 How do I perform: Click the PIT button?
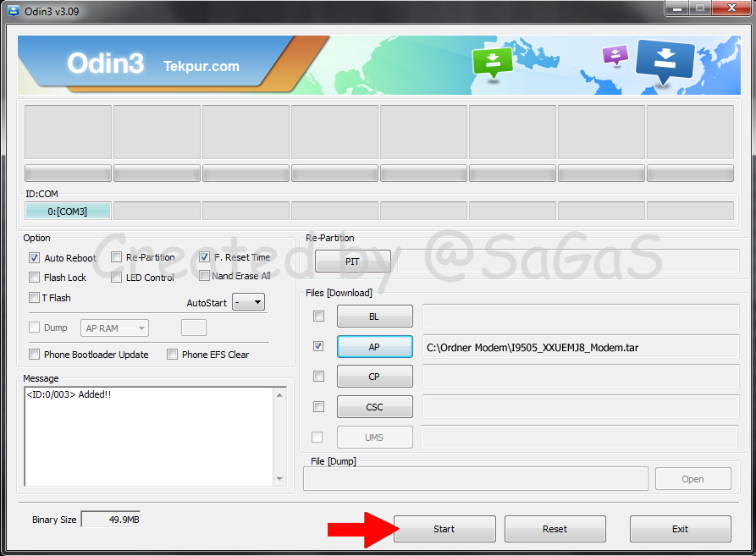[352, 261]
